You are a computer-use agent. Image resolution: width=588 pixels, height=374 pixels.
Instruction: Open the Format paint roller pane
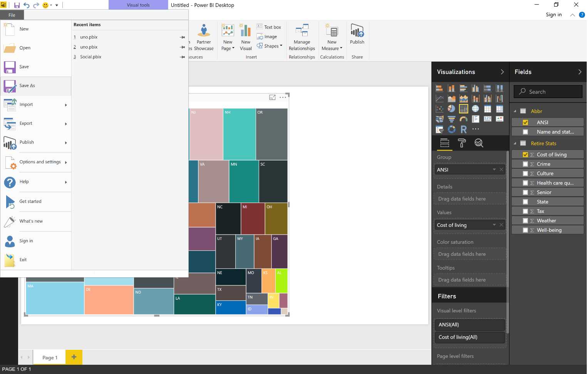(461, 143)
